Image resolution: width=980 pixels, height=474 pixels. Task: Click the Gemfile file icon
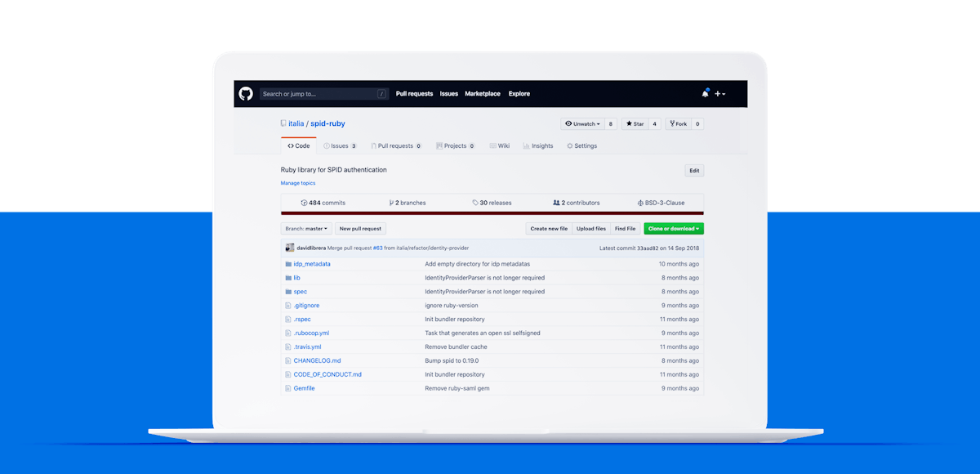click(288, 388)
